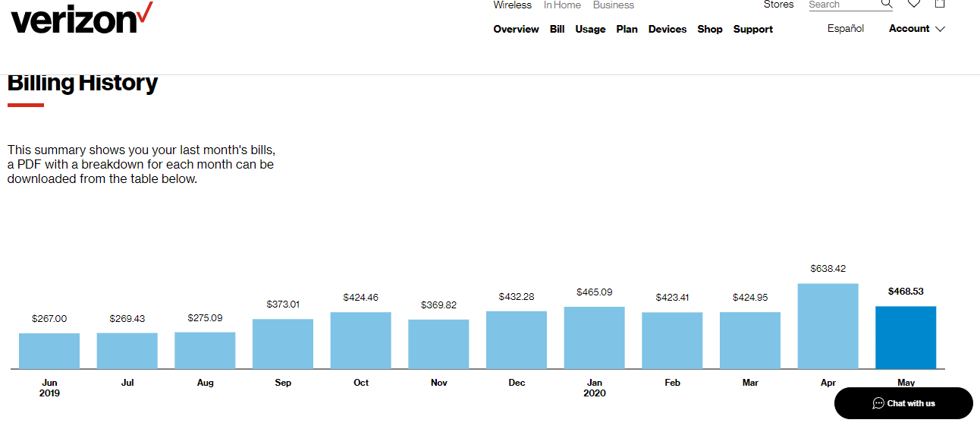Image resolution: width=980 pixels, height=426 pixels.
Task: Open the shopping bag icon
Action: (940, 4)
